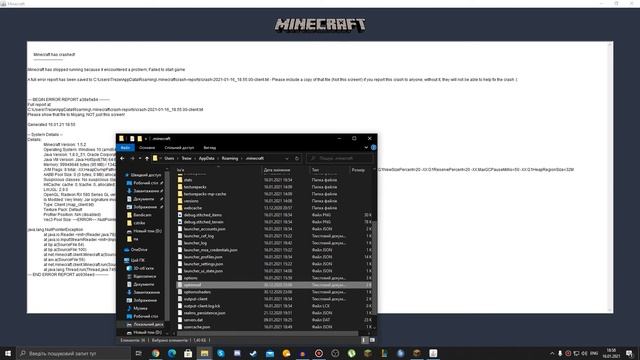Sort by the Розмір column header
This screenshot has height=360, width=640.
tap(360, 170)
